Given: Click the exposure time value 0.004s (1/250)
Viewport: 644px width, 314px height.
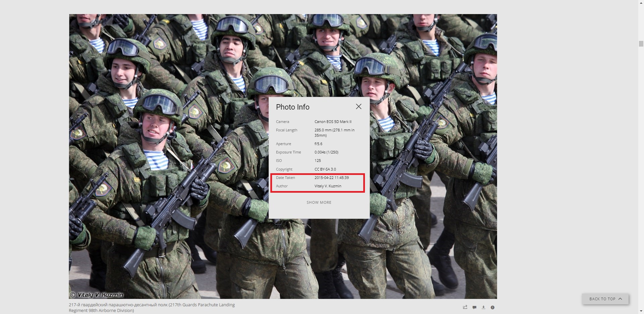Looking at the screenshot, I should point(326,152).
